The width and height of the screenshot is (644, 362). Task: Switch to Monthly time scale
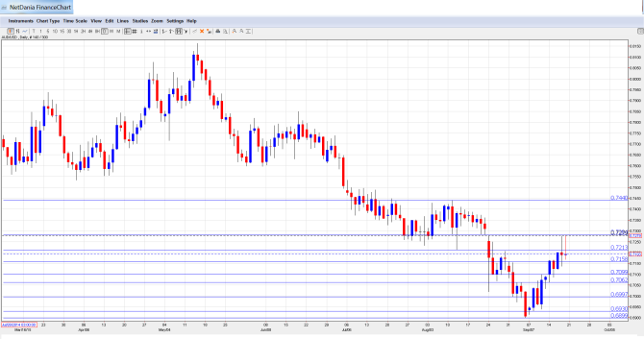pos(118,31)
